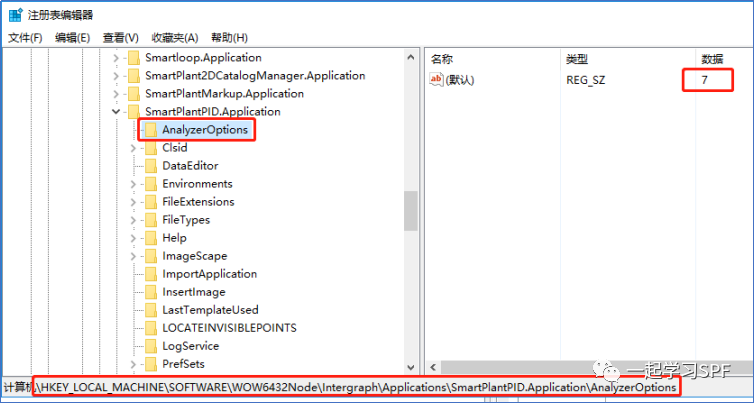Expand the SmartPlantMarkup.Application key
755x404 pixels.
point(116,94)
